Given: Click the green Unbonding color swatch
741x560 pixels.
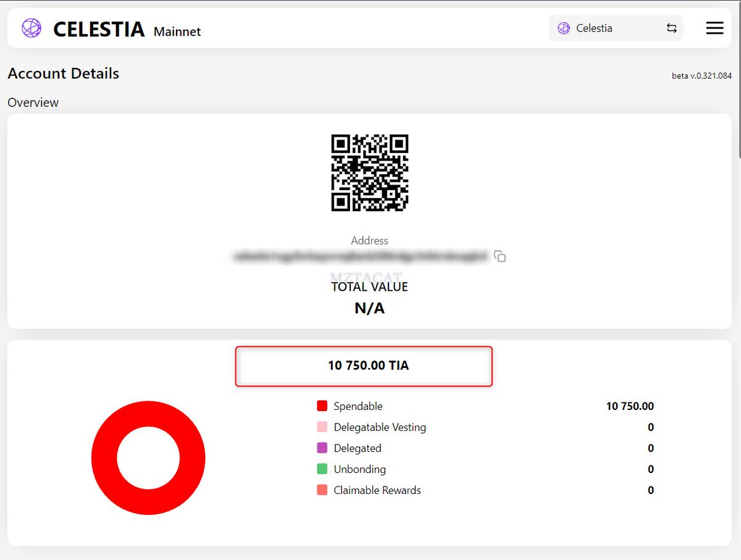Looking at the screenshot, I should click(322, 469).
